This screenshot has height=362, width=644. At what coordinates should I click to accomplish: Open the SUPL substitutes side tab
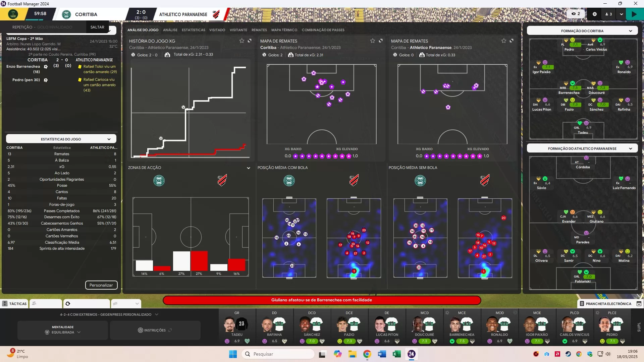pos(639,327)
